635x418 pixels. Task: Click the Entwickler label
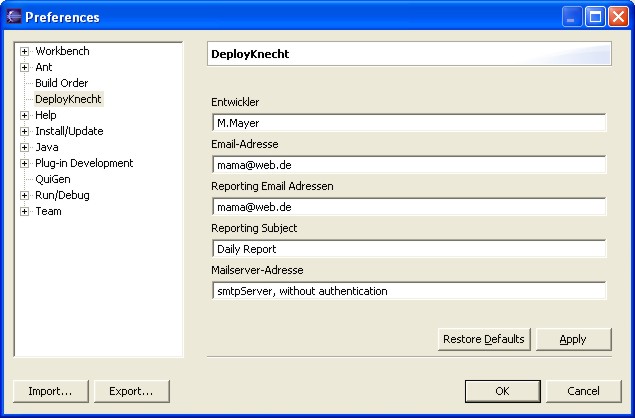pyautogui.click(x=235, y=102)
